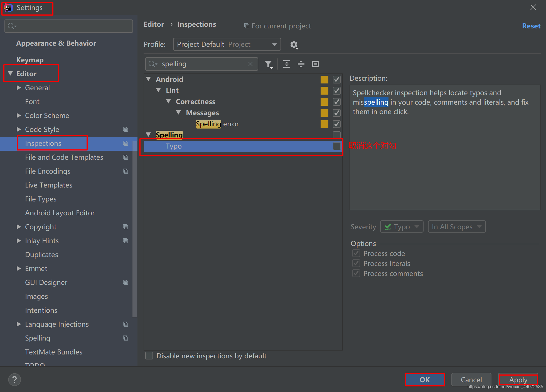This screenshot has height=392, width=546.
Task: Click the settings search input field
Action: (x=69, y=26)
